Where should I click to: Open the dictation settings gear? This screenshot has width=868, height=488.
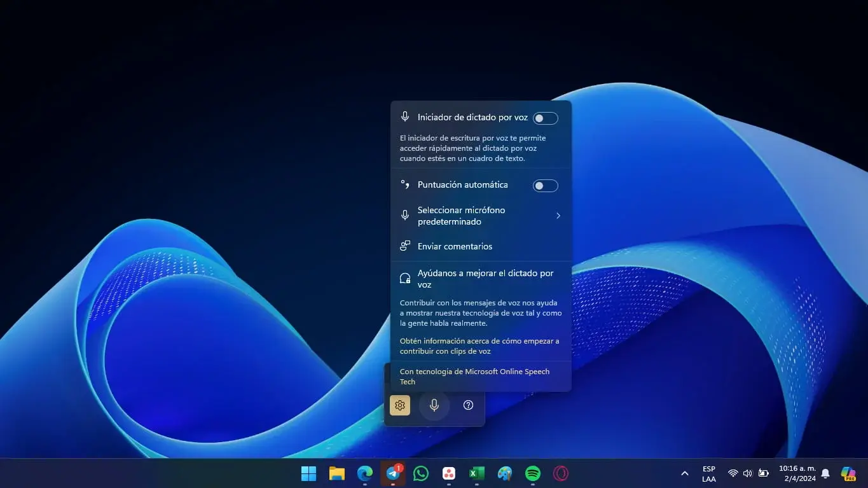(x=399, y=405)
